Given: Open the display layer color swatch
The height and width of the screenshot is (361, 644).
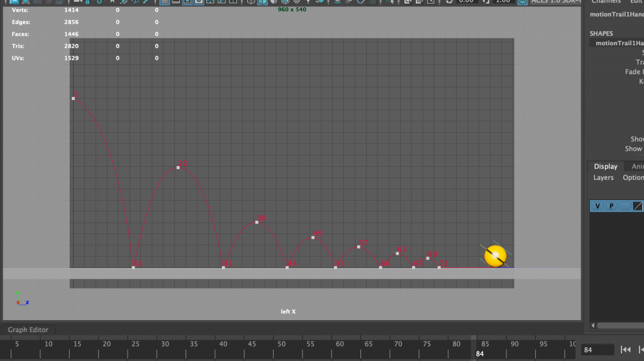Looking at the screenshot, I should [x=638, y=206].
